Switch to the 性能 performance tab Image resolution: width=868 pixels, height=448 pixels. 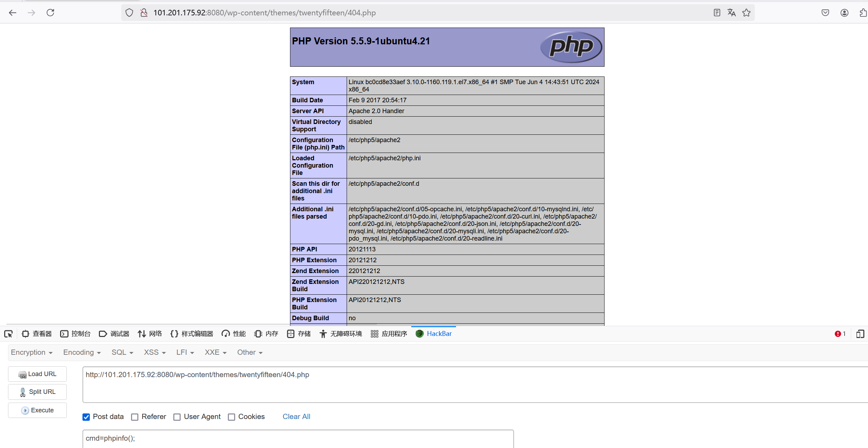click(x=233, y=334)
